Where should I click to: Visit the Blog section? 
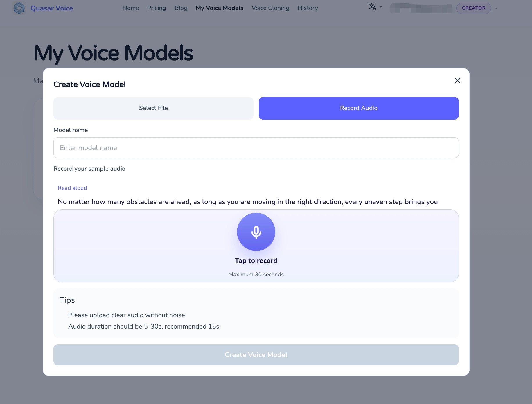coord(181,8)
